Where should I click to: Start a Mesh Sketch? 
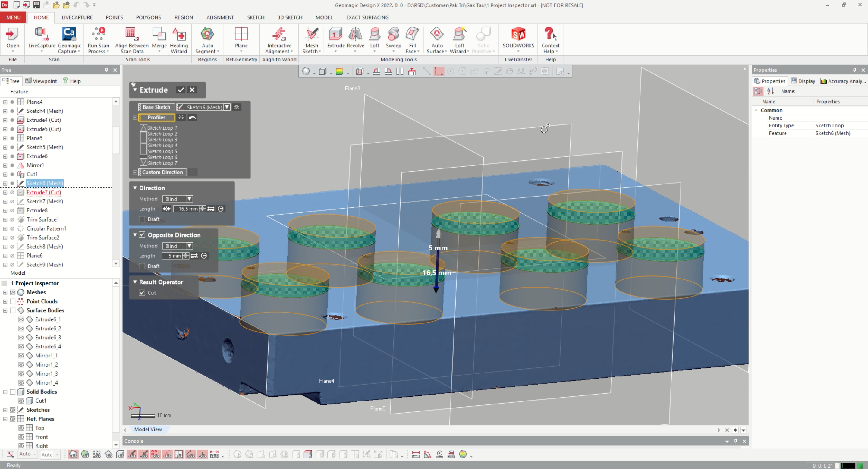pyautogui.click(x=312, y=40)
